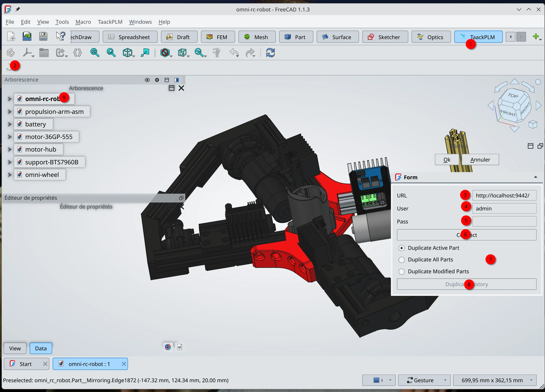The height and width of the screenshot is (392, 545).
Task: Click the User input field
Action: (x=504, y=208)
